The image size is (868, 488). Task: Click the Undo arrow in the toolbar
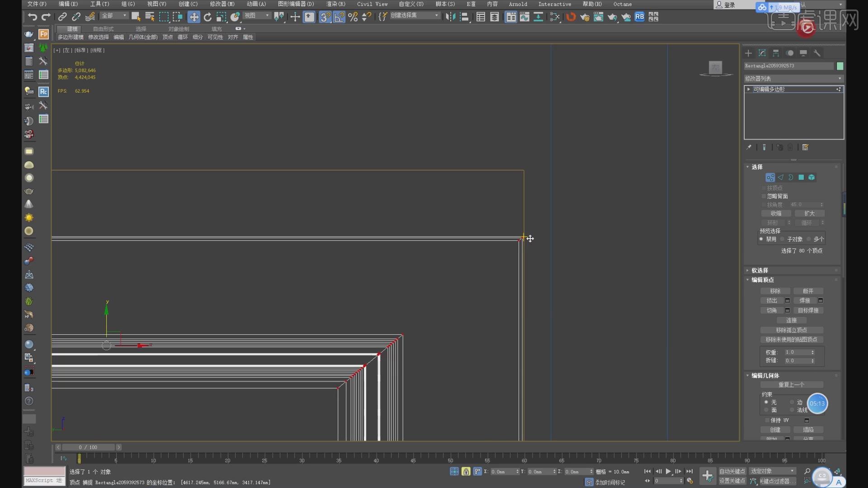[32, 17]
